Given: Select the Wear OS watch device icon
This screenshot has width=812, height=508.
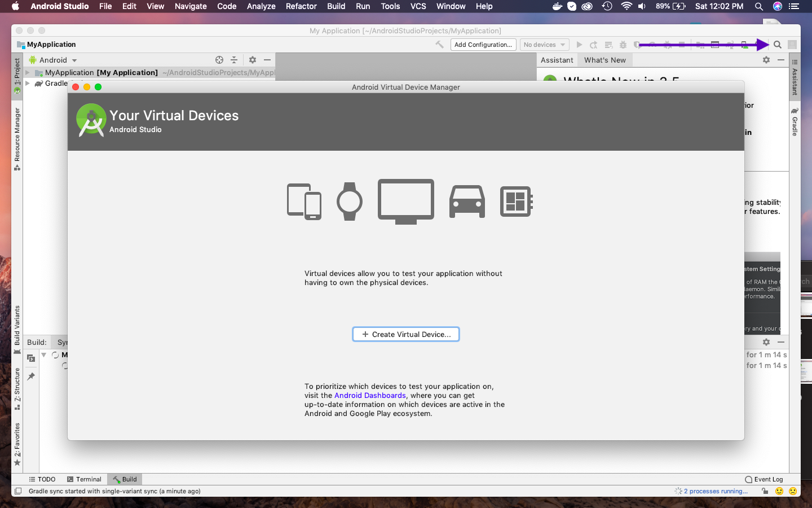Looking at the screenshot, I should click(x=350, y=202).
